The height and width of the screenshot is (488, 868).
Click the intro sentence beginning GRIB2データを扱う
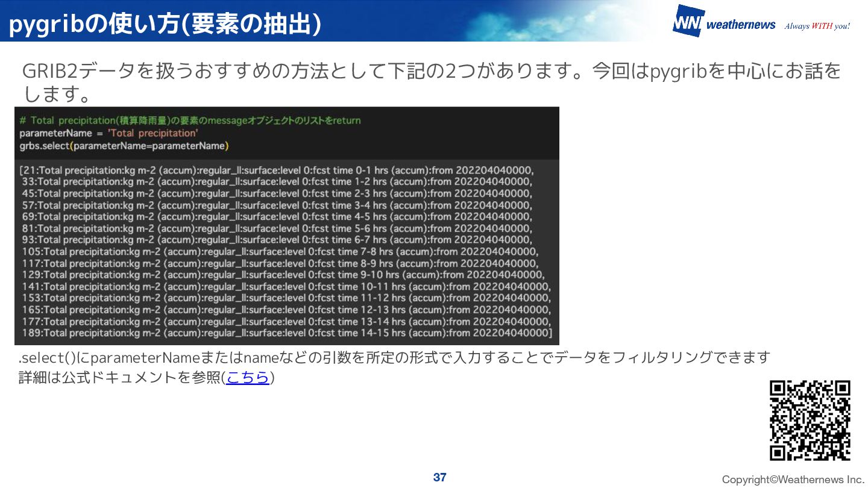[432, 71]
